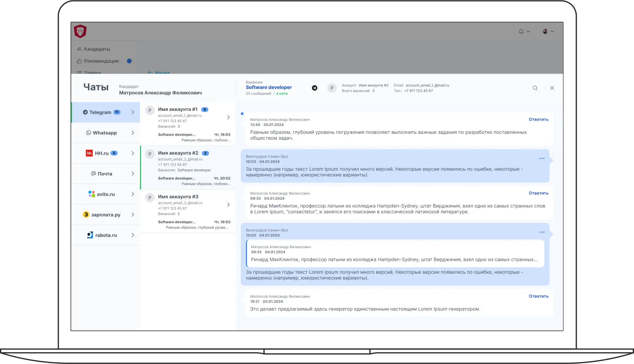Image resolution: width=634 pixels, height=364 pixels.
Task: Close the chats panel with X icon
Action: [552, 88]
